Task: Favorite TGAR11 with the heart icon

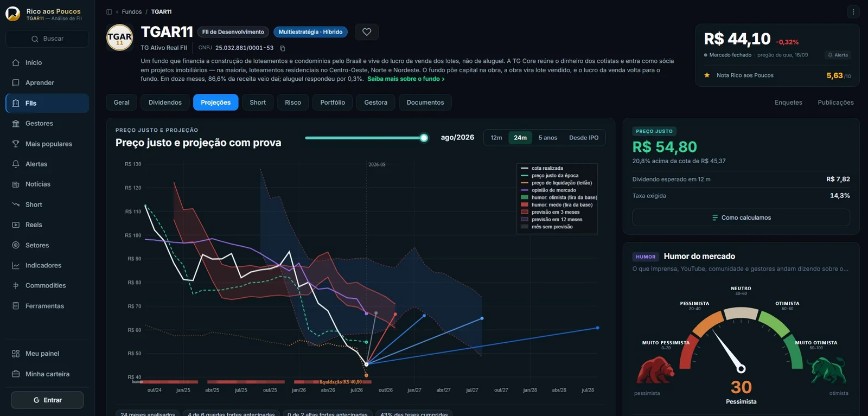Action: [x=367, y=32]
